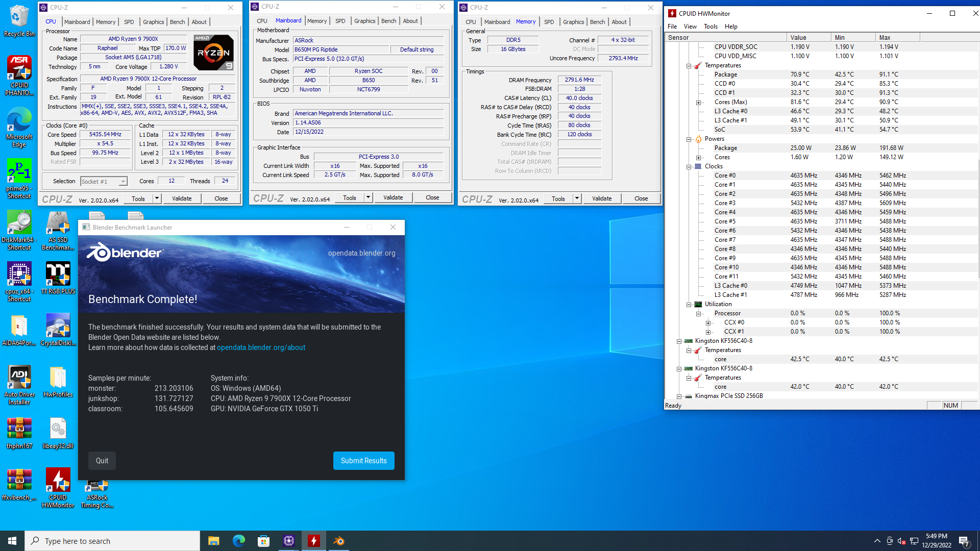Expand the CCX #0 utilization node

[x=708, y=323]
